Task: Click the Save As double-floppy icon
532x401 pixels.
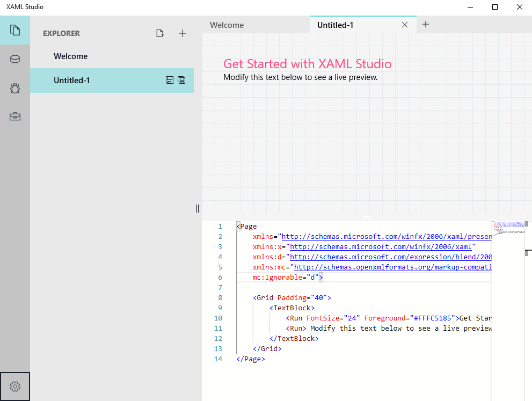Action: (181, 81)
